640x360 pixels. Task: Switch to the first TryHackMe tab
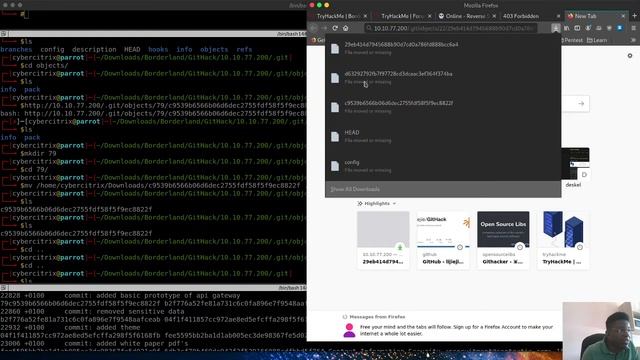click(338, 16)
